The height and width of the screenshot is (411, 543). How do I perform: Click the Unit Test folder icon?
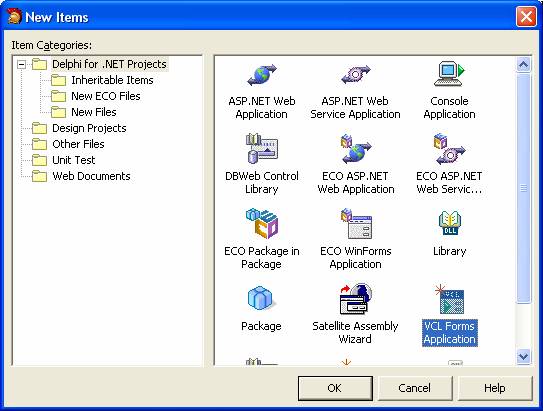(39, 160)
